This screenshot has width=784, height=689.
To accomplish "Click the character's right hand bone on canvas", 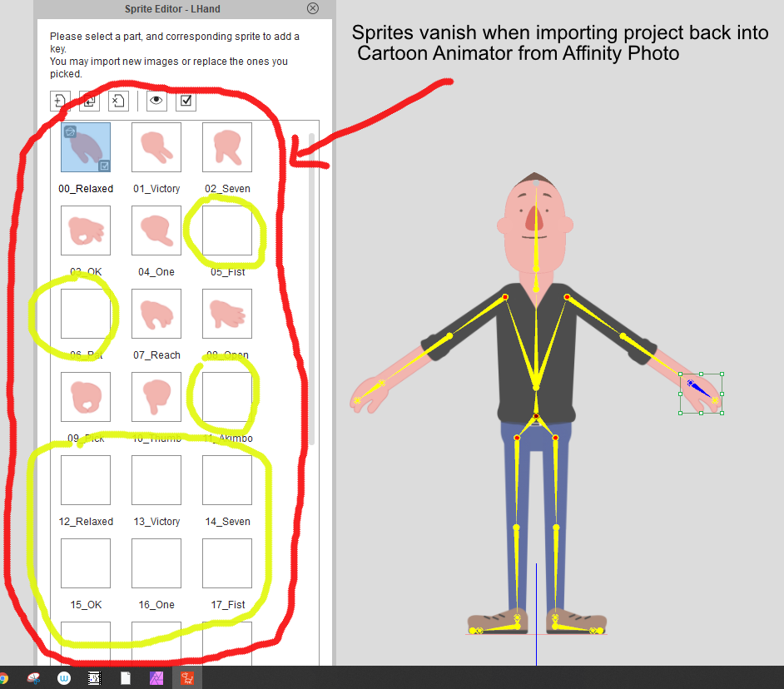I will point(370,392).
